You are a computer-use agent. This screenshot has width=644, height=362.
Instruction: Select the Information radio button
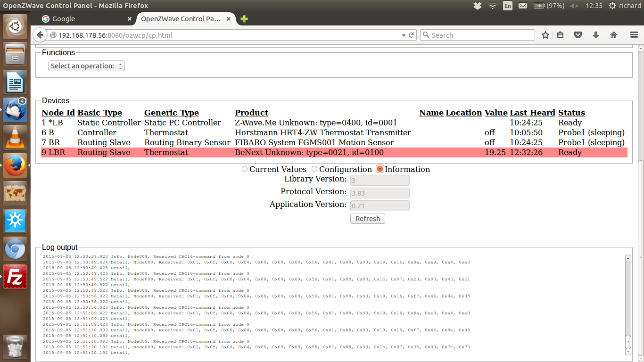tap(380, 169)
